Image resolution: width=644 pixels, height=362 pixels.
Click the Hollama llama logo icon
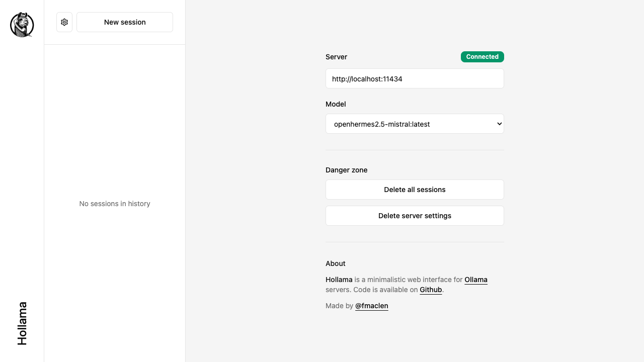pos(22,25)
